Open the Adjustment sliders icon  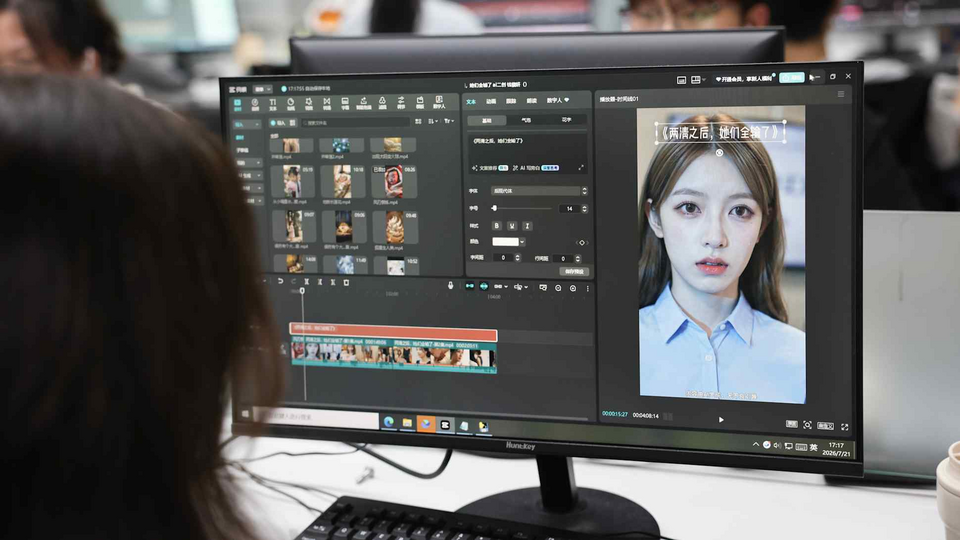point(401,103)
